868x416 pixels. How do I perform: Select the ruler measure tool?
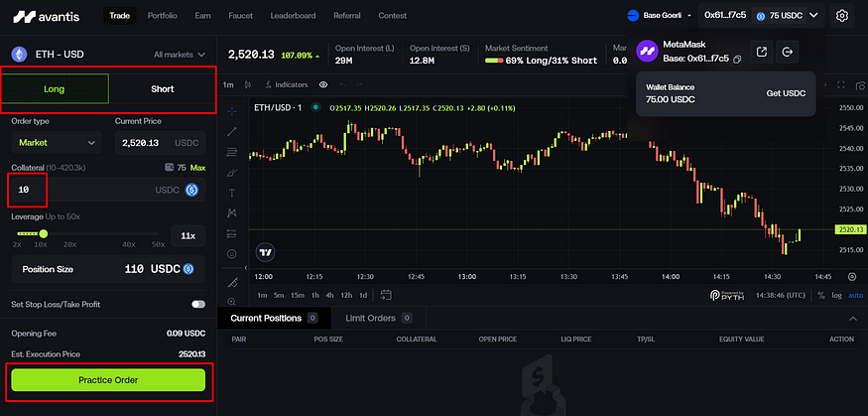click(232, 283)
